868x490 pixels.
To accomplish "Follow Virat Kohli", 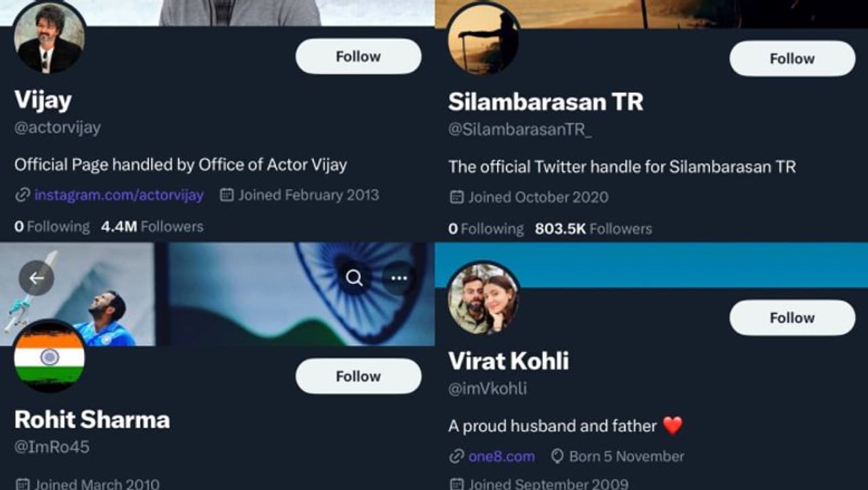I will [x=792, y=318].
